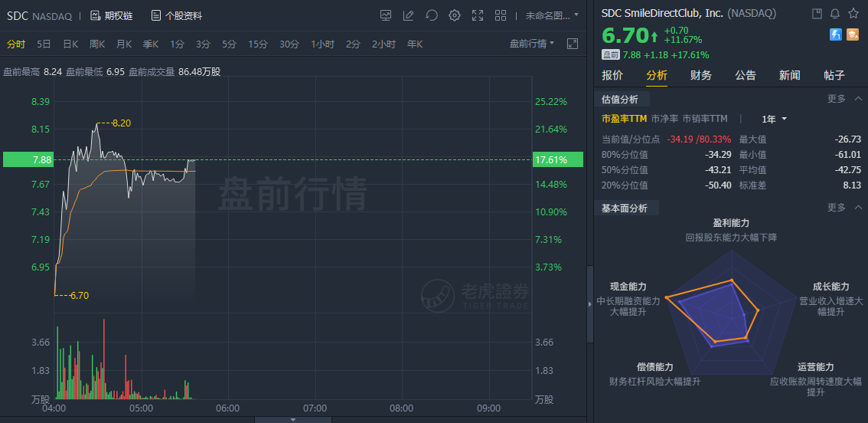
Task: Set a price alert bell icon
Action: 835,13
